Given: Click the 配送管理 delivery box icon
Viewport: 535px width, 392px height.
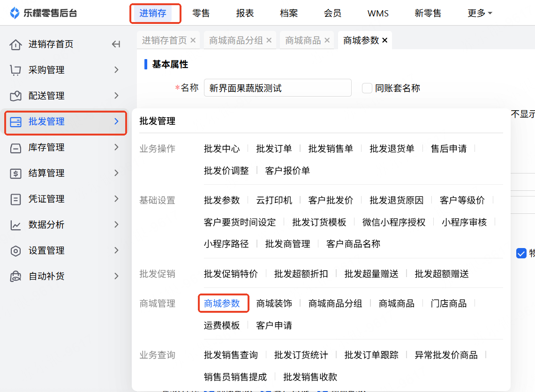Looking at the screenshot, I should pyautogui.click(x=15, y=96).
